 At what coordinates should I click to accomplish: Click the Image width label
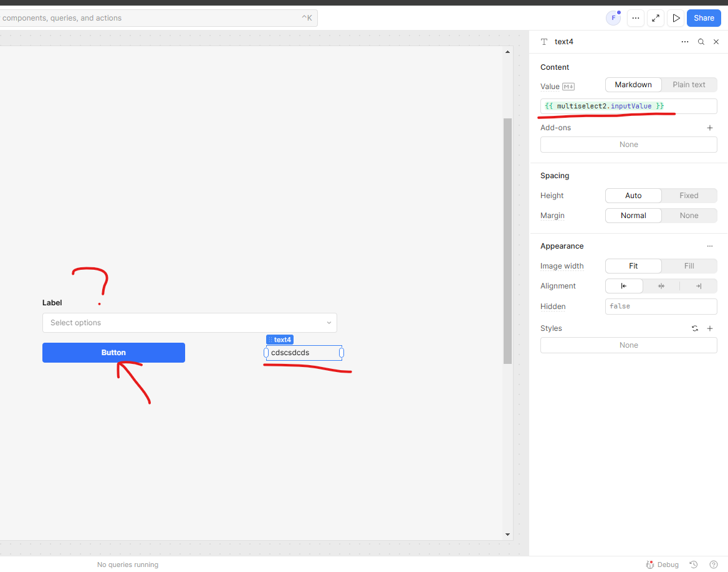(x=562, y=266)
